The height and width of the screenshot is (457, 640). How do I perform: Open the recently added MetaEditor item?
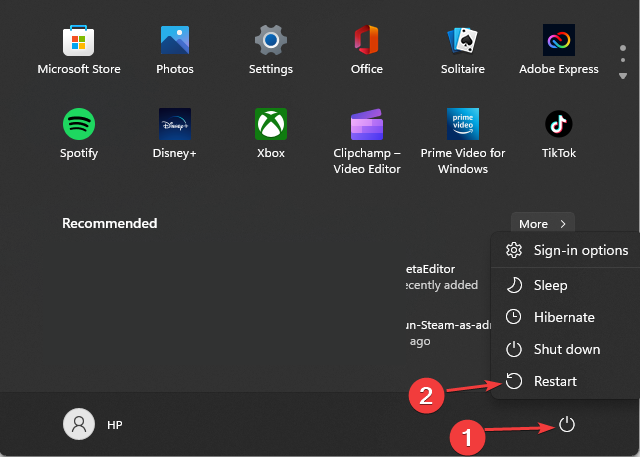(442, 277)
